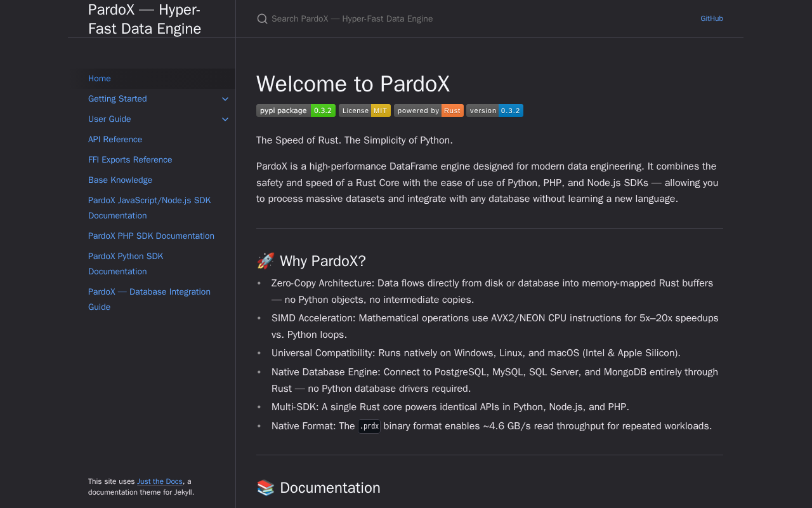The height and width of the screenshot is (508, 812).
Task: Open the Base Knowledge page
Action: point(120,180)
